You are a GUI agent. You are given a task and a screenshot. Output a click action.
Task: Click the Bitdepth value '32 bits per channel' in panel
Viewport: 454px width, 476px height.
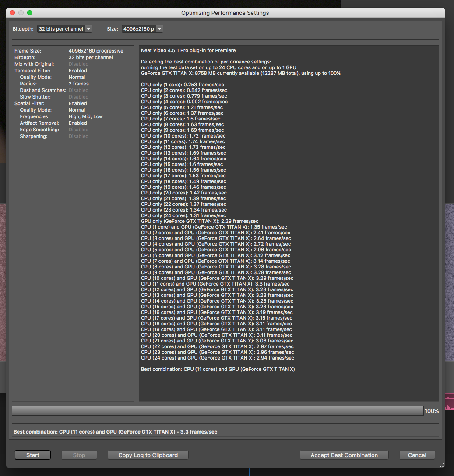point(91,57)
